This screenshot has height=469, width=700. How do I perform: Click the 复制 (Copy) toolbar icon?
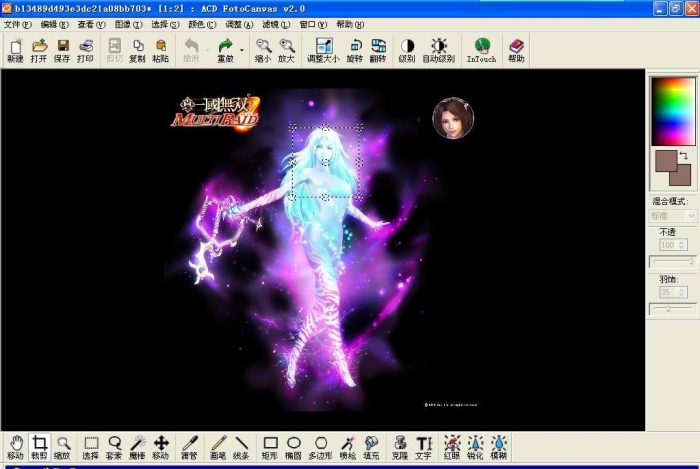pyautogui.click(x=138, y=50)
